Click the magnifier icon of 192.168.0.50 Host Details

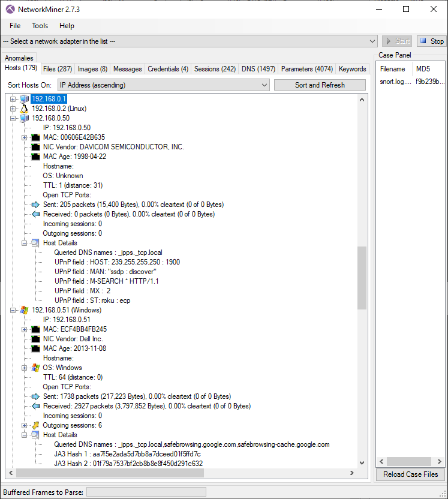(35, 243)
